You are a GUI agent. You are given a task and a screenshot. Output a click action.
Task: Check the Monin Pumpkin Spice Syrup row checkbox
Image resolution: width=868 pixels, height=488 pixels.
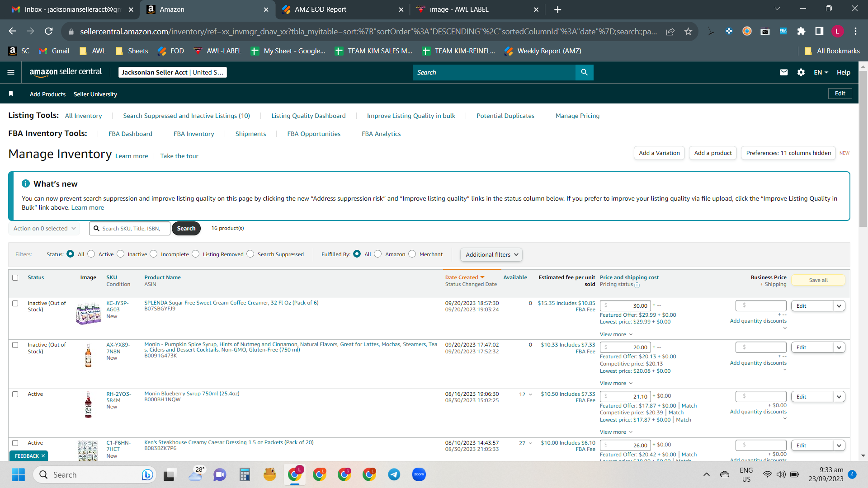coord(15,345)
